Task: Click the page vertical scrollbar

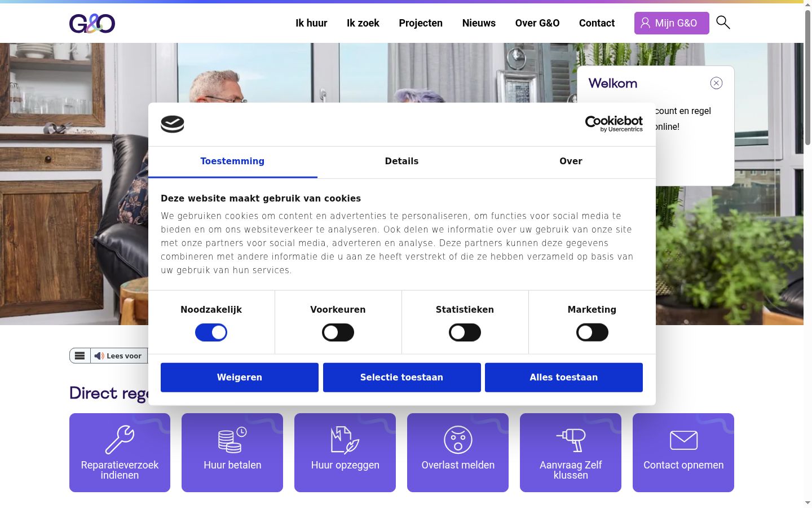Action: click(807, 77)
